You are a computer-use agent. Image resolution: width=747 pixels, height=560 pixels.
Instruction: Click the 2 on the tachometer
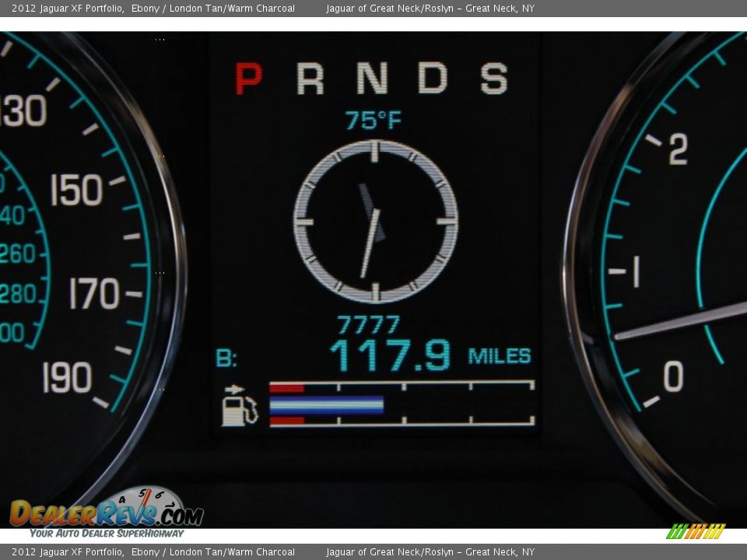click(679, 149)
